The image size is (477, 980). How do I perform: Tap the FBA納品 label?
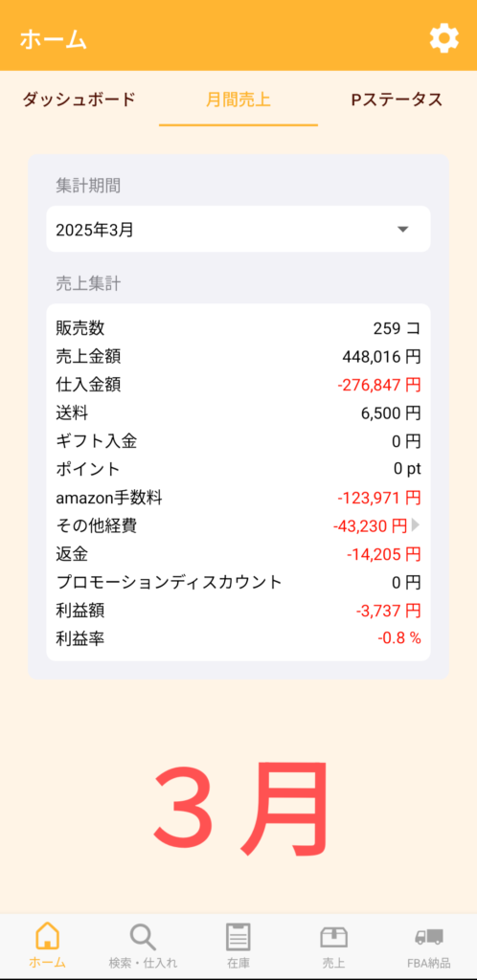click(428, 963)
